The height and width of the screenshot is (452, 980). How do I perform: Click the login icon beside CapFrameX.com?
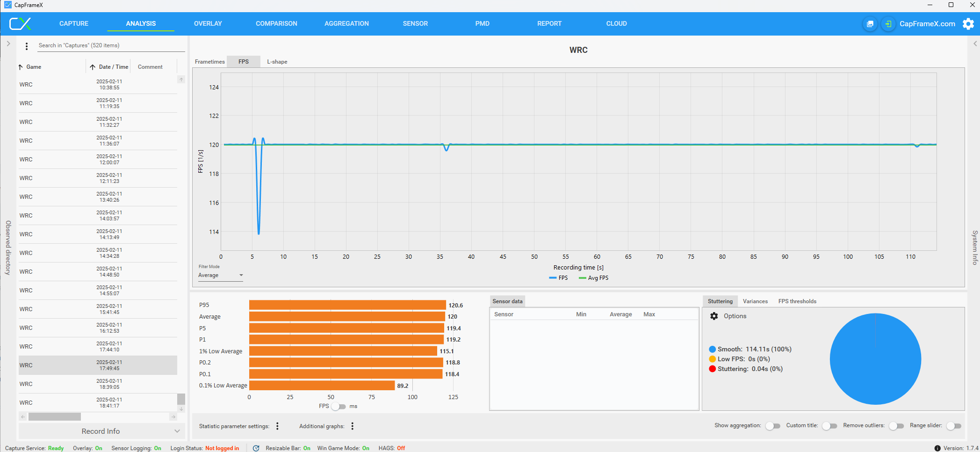pyautogui.click(x=888, y=24)
